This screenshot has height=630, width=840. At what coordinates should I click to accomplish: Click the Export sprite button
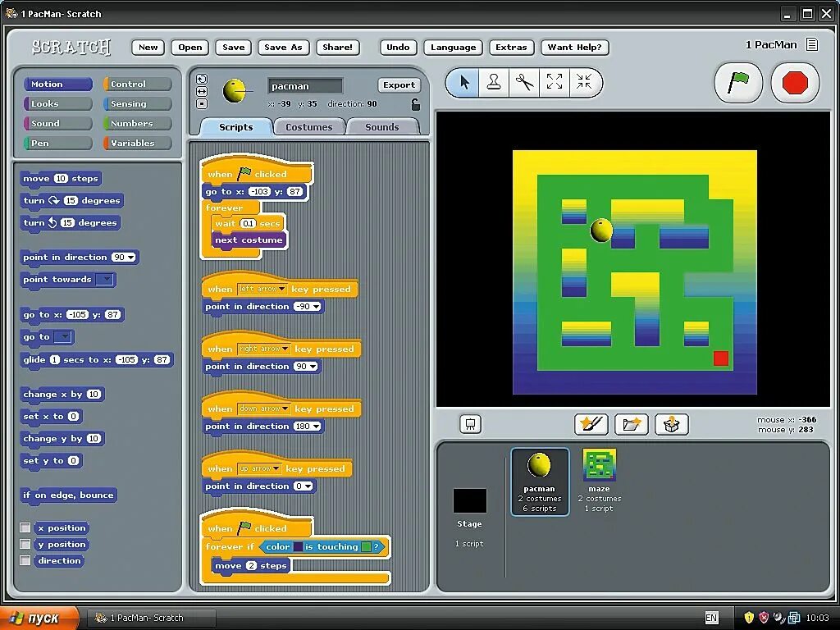399,84
